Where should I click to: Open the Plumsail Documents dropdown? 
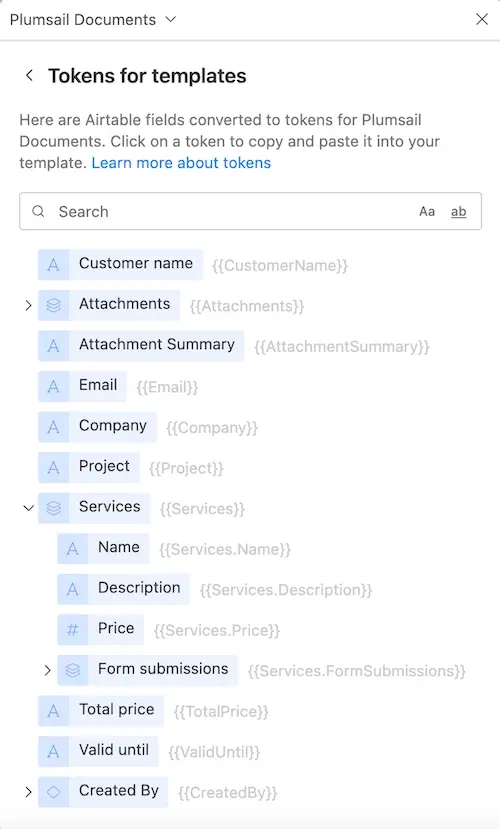(92, 20)
